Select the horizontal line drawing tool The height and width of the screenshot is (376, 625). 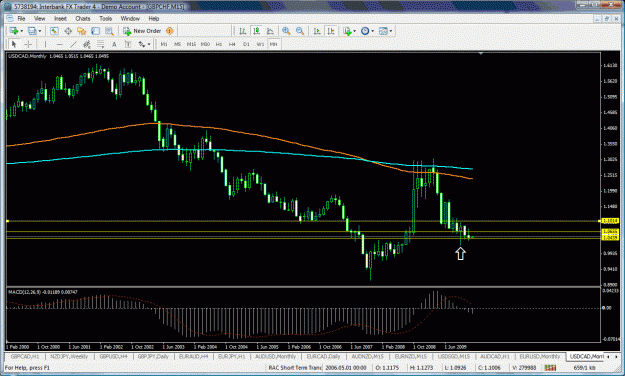point(59,44)
